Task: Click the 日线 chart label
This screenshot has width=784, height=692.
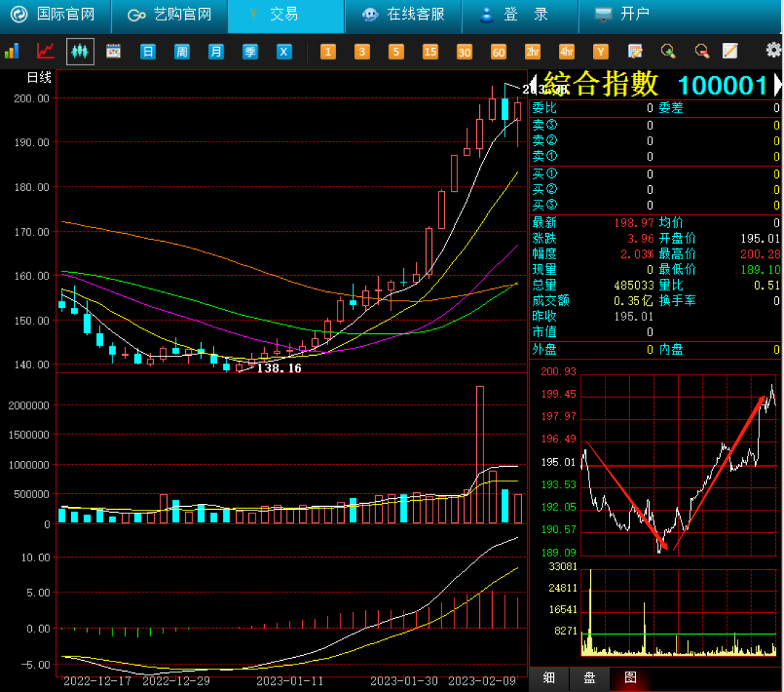Action: (39, 78)
